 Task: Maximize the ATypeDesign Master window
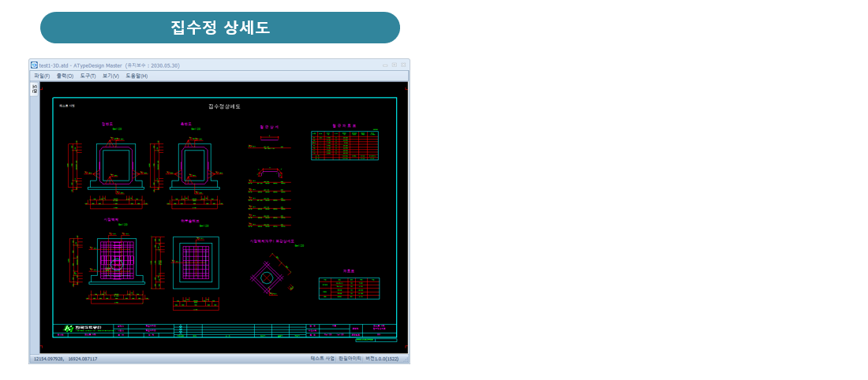click(395, 65)
